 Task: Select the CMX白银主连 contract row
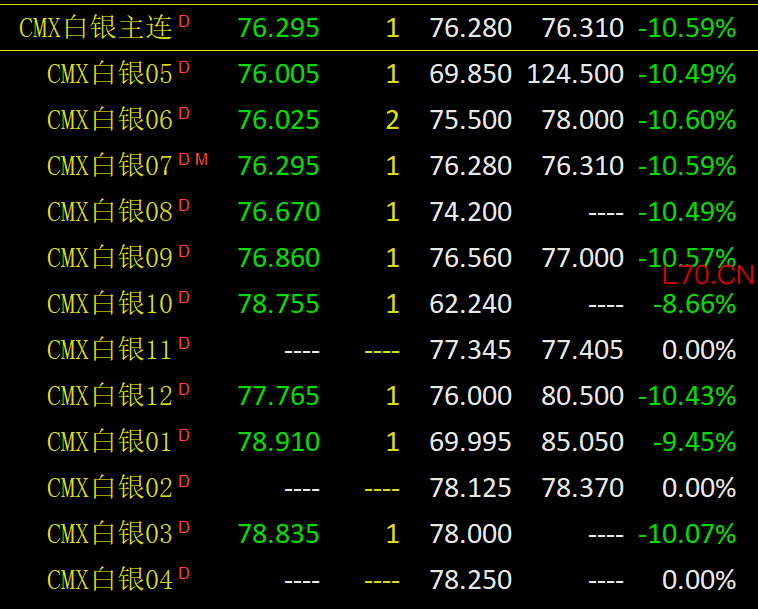pos(379,28)
